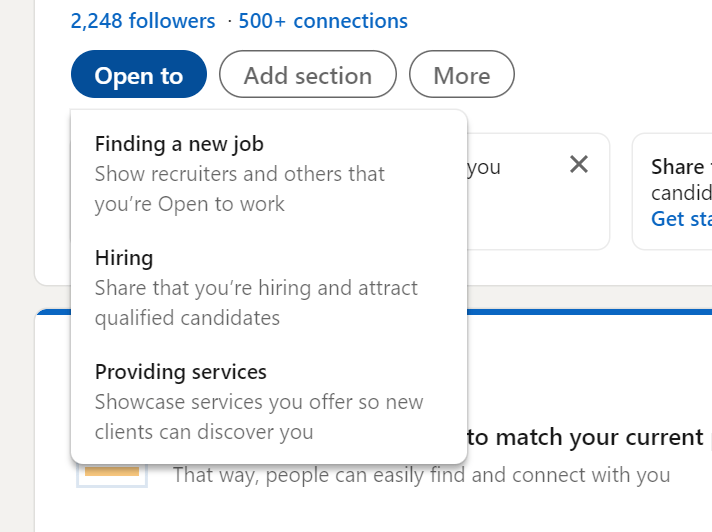Screen dimensions: 712x532
Task: Click "Show recruiters and others" description text
Action: [240, 174]
